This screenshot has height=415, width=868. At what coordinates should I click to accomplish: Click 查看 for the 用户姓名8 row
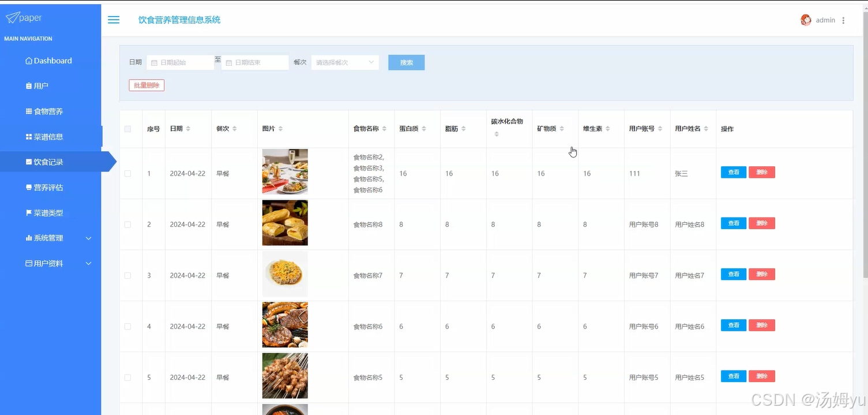pyautogui.click(x=734, y=223)
